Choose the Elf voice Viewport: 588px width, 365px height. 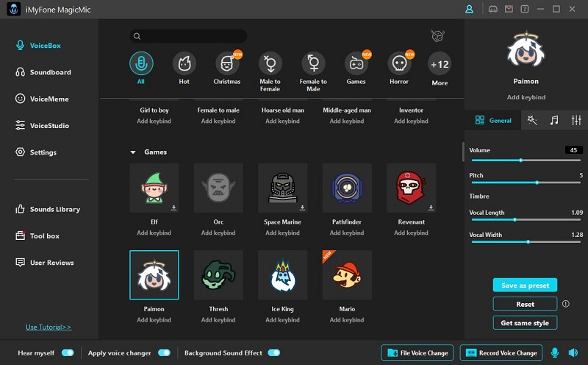154,188
